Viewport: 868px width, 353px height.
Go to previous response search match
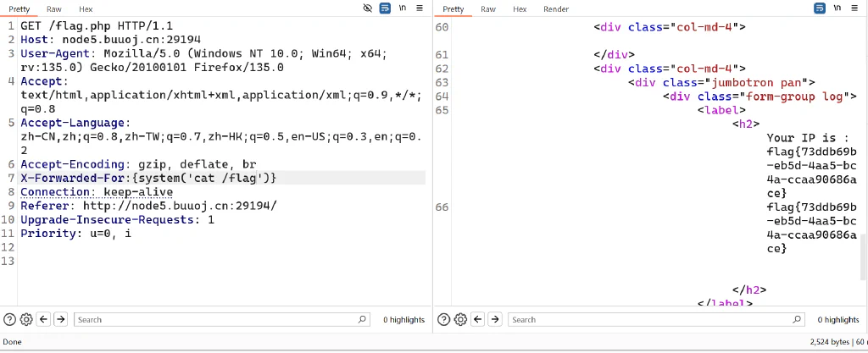coord(478,319)
